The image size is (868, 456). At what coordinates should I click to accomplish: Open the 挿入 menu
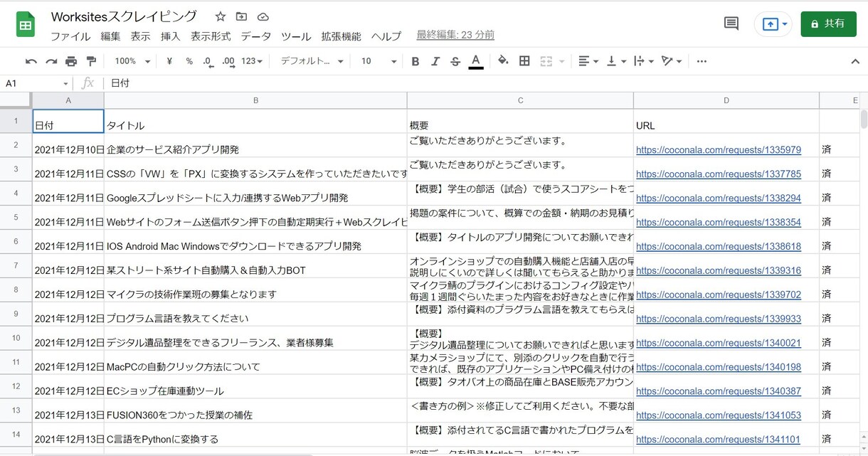pos(170,36)
